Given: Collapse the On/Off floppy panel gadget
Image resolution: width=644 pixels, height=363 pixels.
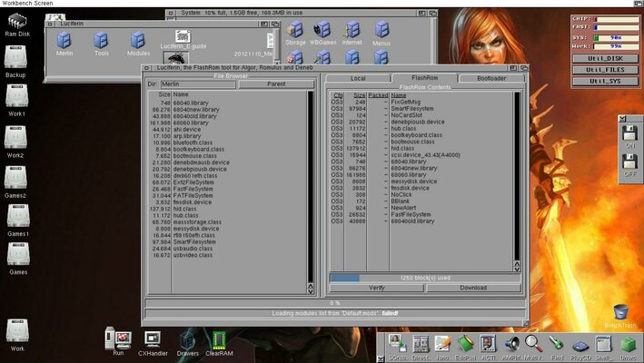Looking at the screenshot, I should click(x=622, y=119).
